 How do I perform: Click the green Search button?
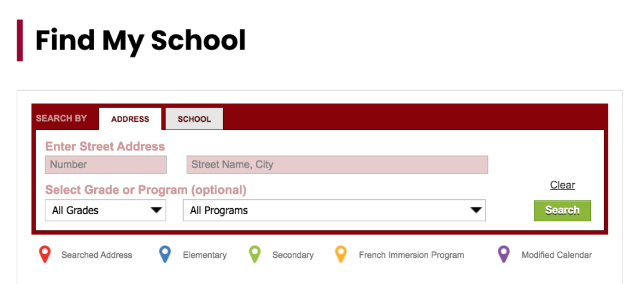(562, 211)
